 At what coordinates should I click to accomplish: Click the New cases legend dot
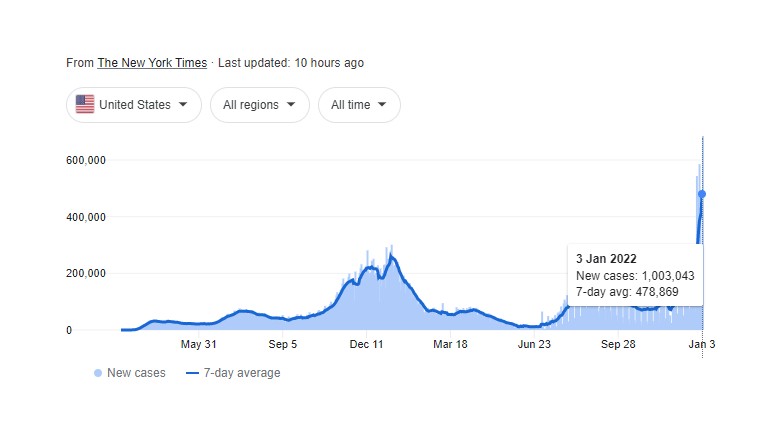click(98, 373)
